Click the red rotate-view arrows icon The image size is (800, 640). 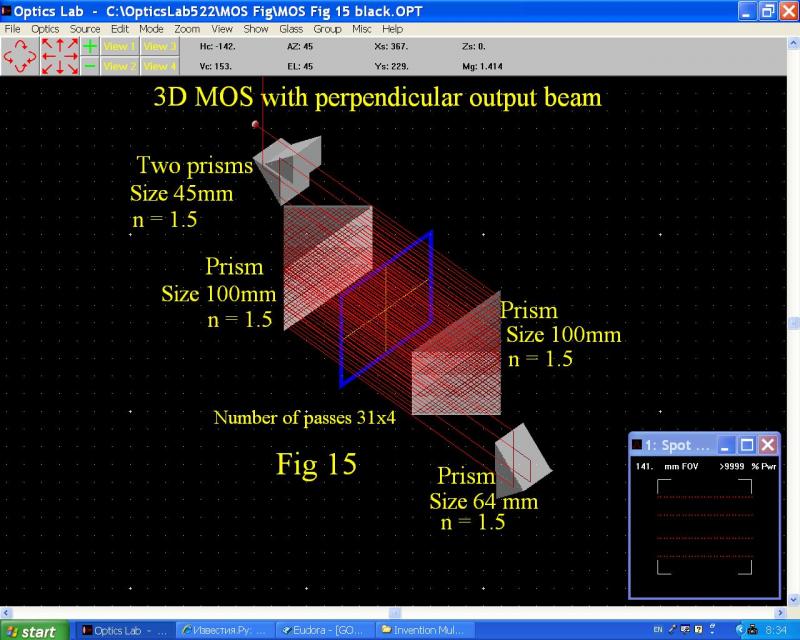click(x=20, y=56)
